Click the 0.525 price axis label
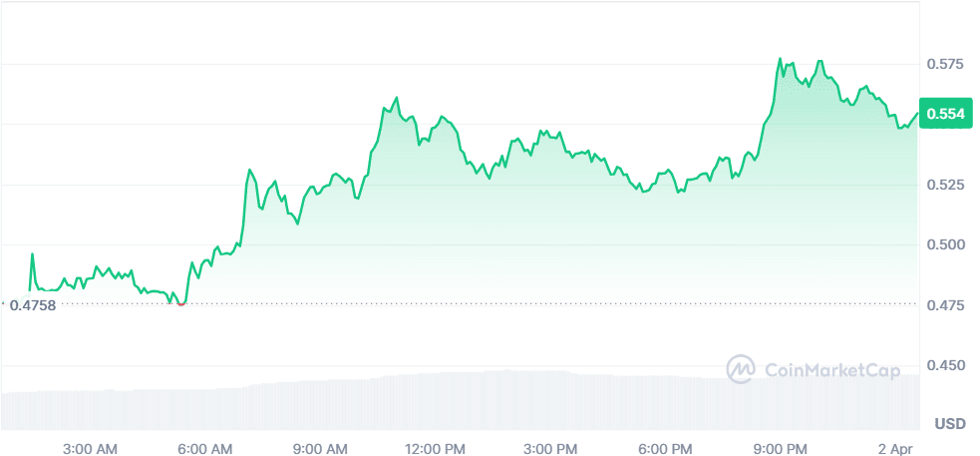This screenshot has height=456, width=980. pyautogui.click(x=944, y=186)
